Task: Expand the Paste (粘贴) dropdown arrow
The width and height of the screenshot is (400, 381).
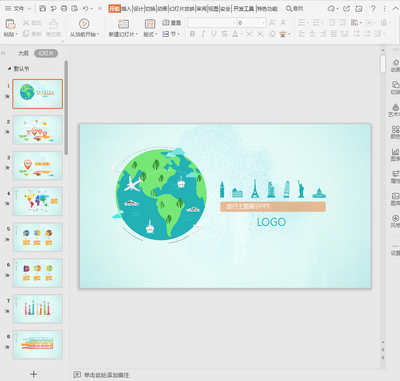Action: [x=17, y=34]
